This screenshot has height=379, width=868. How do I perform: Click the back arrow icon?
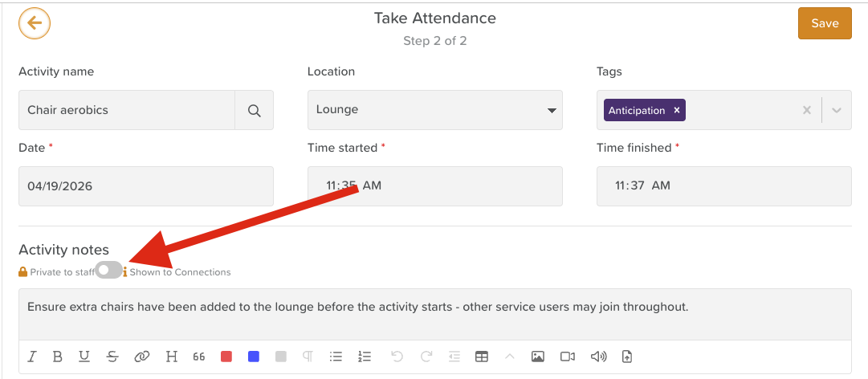tap(35, 23)
